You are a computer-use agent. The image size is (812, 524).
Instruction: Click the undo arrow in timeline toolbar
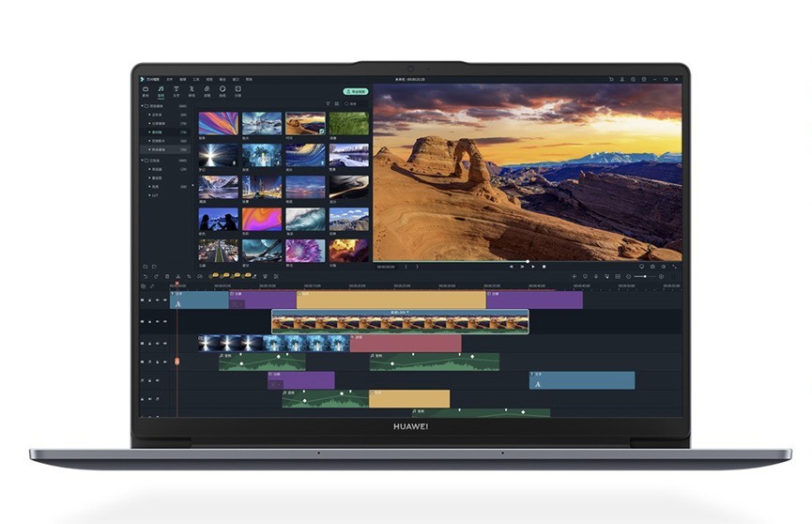click(145, 277)
